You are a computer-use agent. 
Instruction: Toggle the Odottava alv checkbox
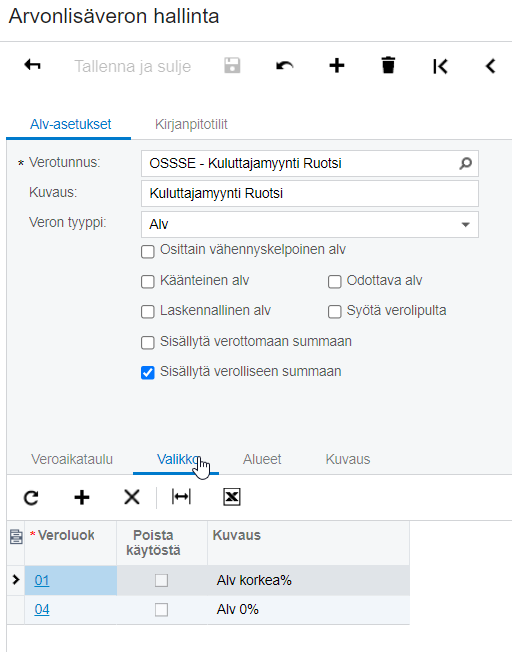[x=334, y=282]
